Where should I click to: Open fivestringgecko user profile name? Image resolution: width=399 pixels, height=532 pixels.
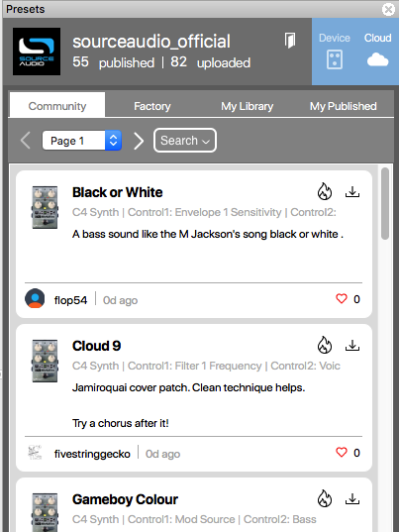[92, 454]
